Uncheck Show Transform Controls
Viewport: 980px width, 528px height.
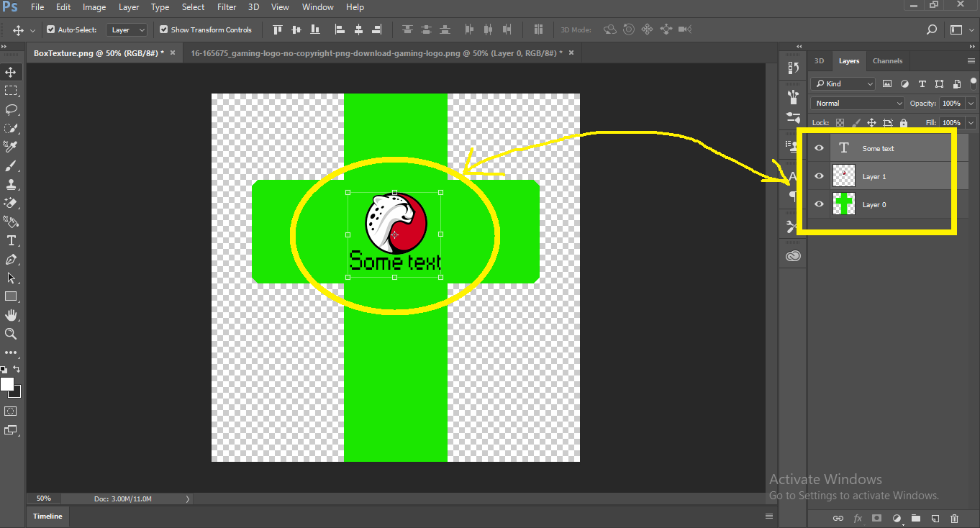[163, 29]
